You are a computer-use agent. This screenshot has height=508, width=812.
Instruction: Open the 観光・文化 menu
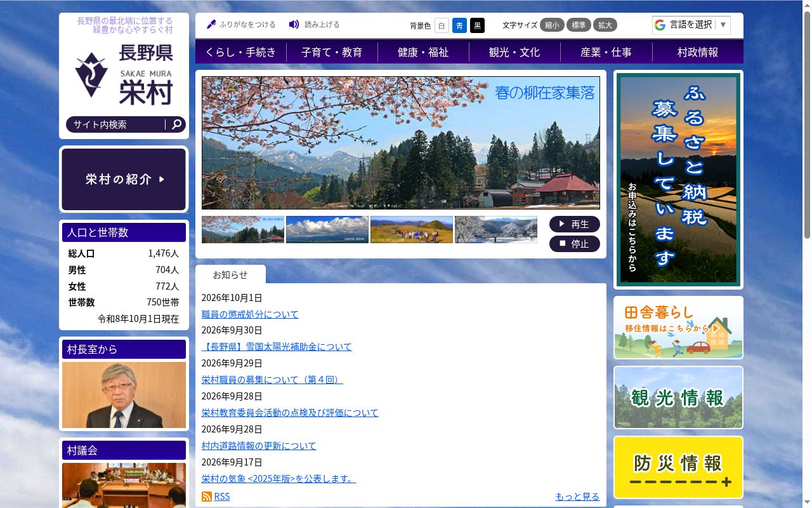514,52
